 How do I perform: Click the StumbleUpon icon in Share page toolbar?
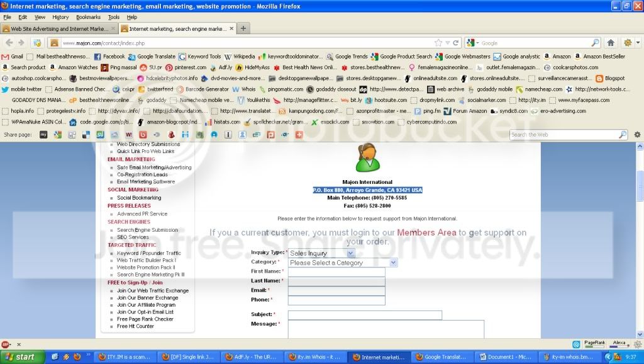(100, 135)
